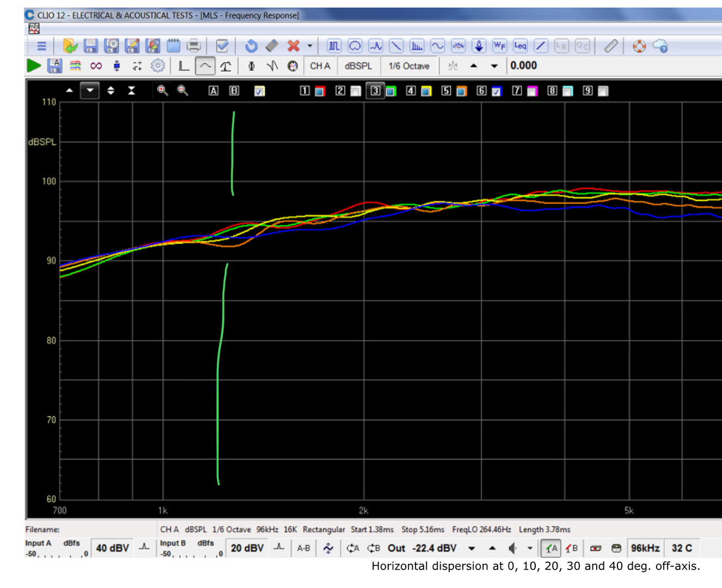Toggle the options checkmark icon in main toolbar
This screenshot has height=588, width=722.
point(222,46)
